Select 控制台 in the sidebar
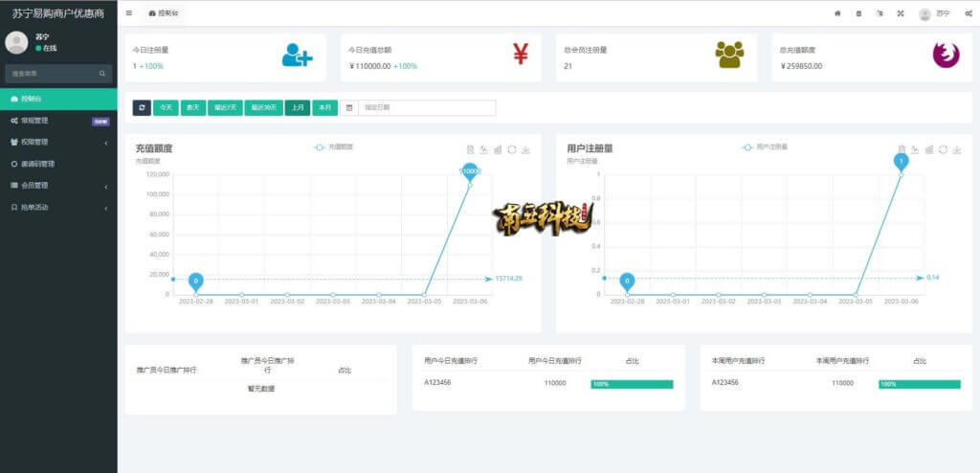The image size is (980, 473). click(58, 99)
